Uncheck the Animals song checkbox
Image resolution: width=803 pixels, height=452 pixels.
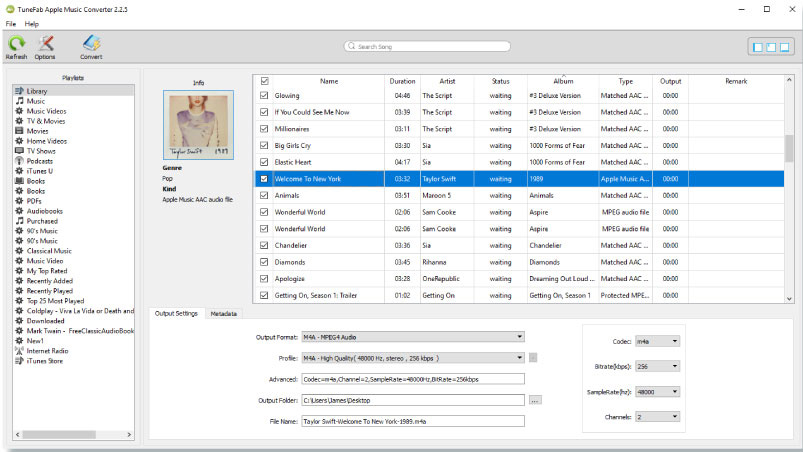(264, 196)
